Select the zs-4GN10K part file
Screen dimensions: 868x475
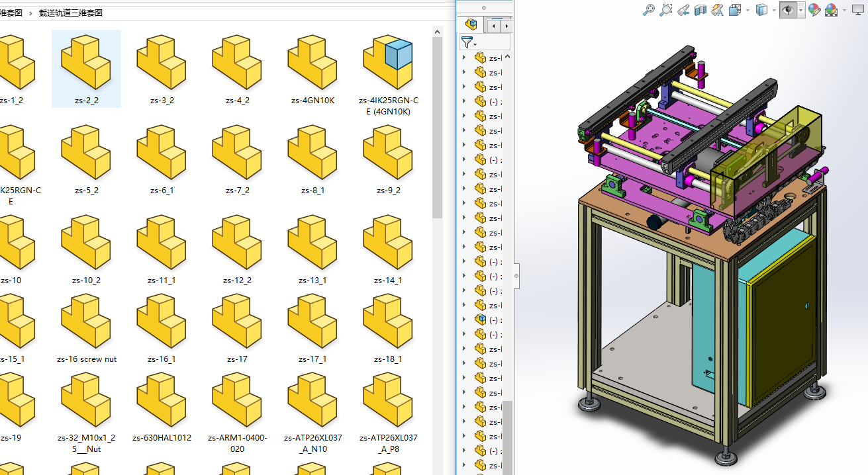point(313,69)
